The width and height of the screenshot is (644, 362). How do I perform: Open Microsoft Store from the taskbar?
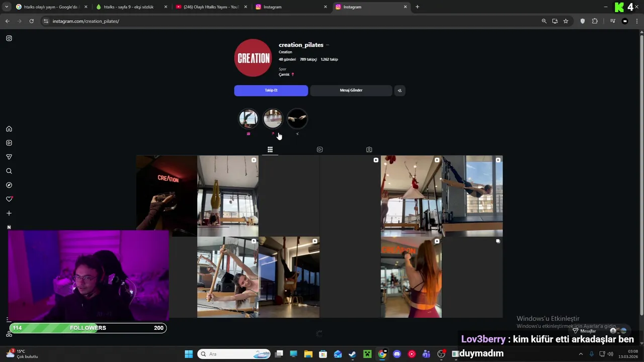323,354
